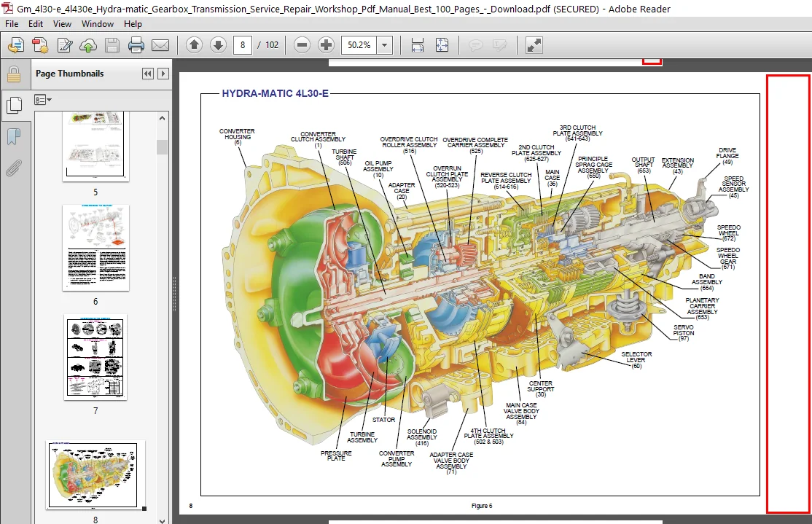The image size is (812, 524).
Task: Click the Page Thumbnails panel title
Action: coord(69,74)
